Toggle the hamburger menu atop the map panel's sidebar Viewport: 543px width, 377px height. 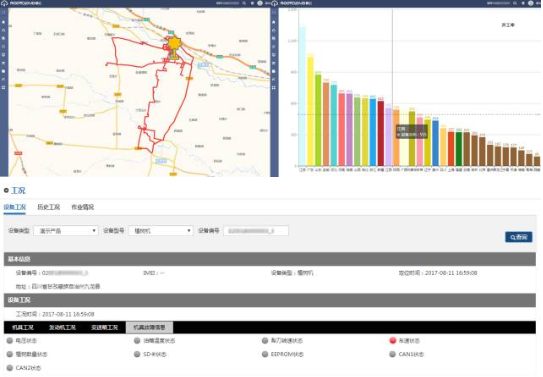3,12
